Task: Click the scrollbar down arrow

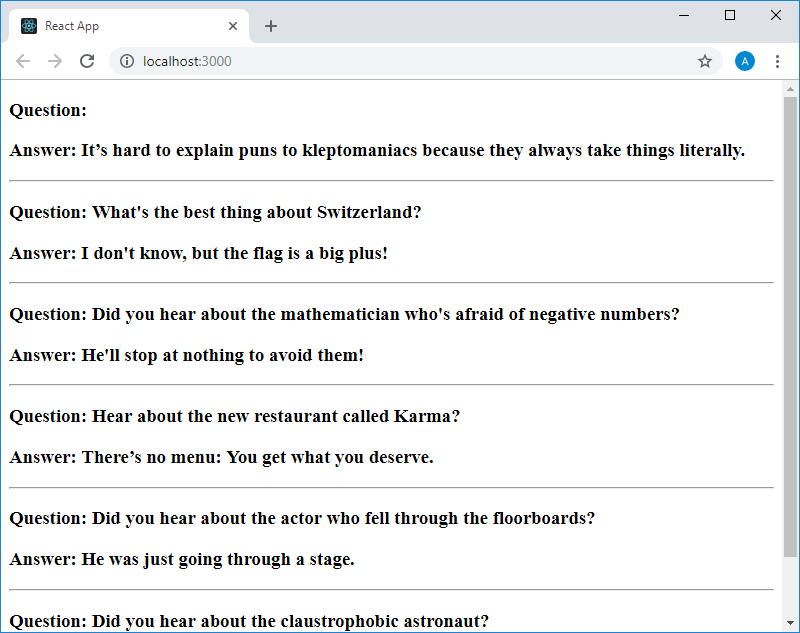Action: tap(791, 624)
